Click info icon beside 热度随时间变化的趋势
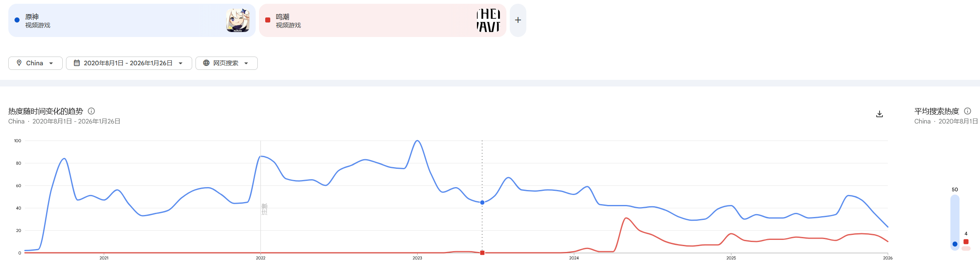This screenshot has width=980, height=269. coord(91,111)
